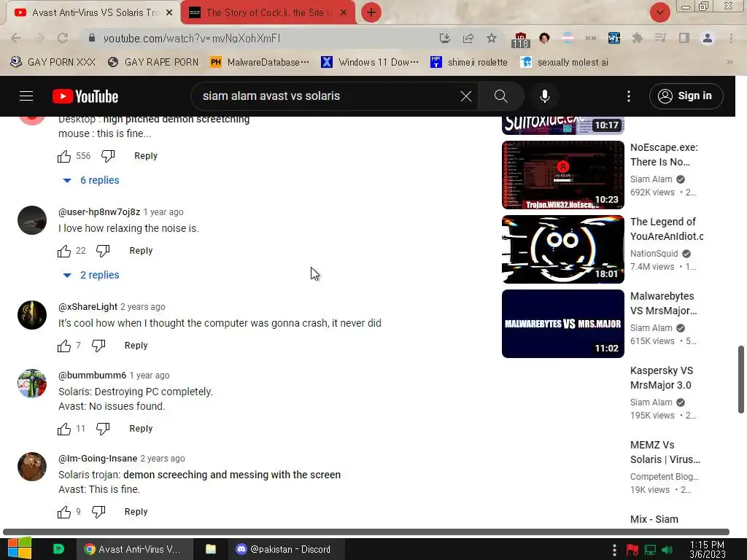The width and height of the screenshot is (747, 560).
Task: Clear the search box with the X
Action: pos(466,96)
